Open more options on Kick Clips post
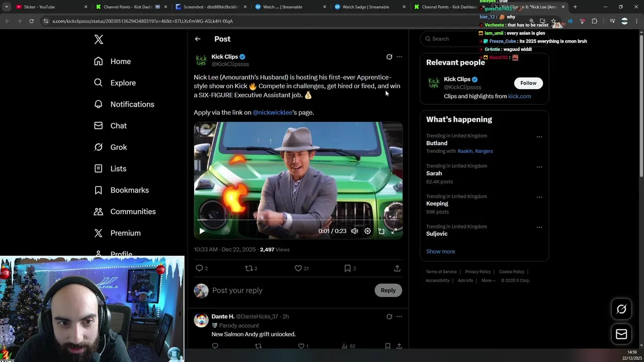The height and width of the screenshot is (362, 644). click(x=399, y=57)
